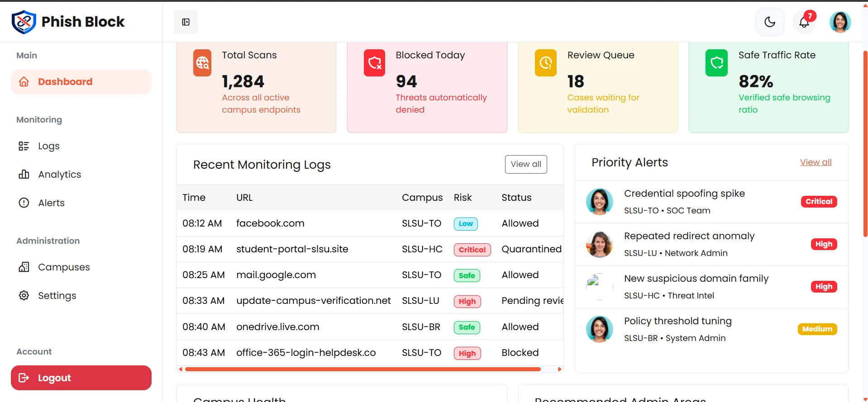Open the Analytics chart icon
868x402 pixels.
pyautogui.click(x=24, y=175)
